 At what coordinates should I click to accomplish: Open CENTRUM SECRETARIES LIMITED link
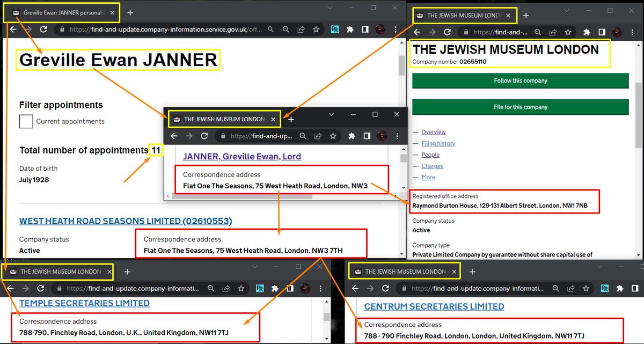[434, 307]
